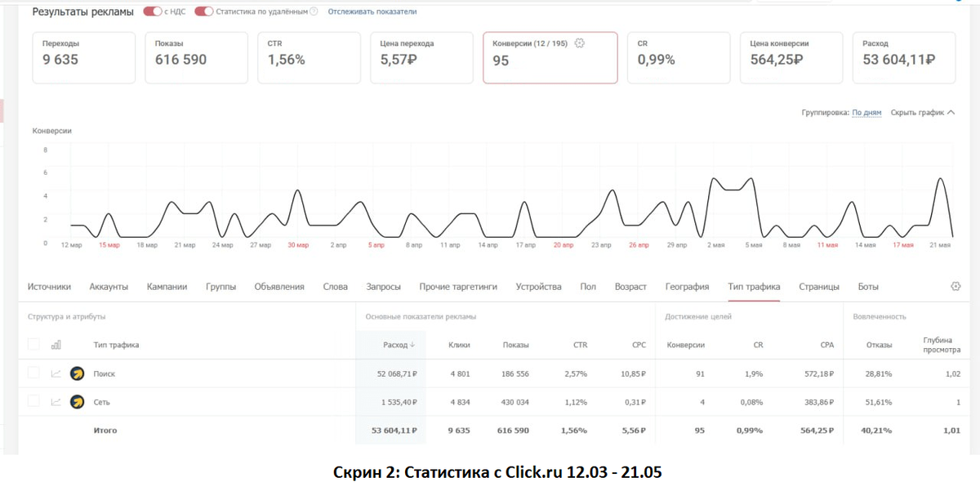Sort by Глубина просмотра column
Viewport: 980px width, 500px height.
[x=942, y=345]
